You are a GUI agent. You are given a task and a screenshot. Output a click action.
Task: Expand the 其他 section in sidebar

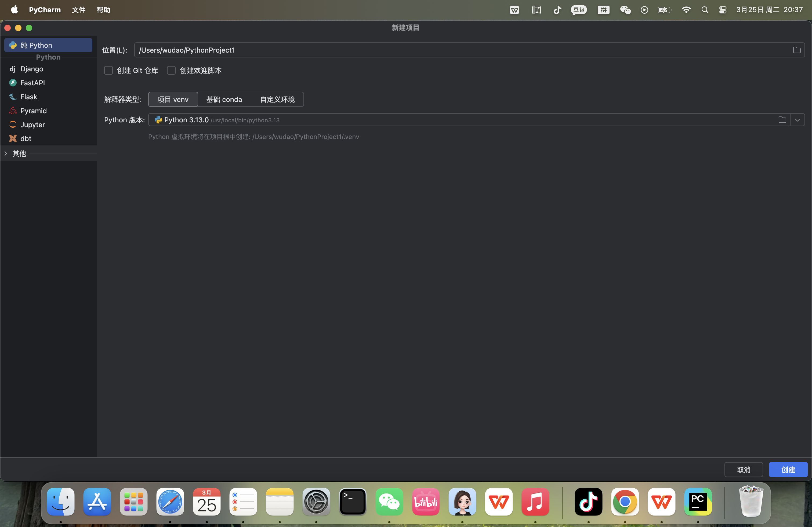click(6, 154)
